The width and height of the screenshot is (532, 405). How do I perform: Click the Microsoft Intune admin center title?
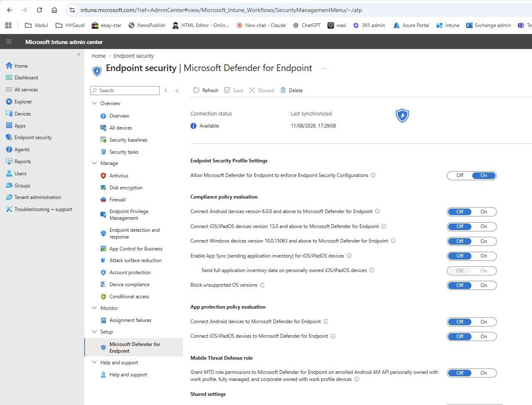click(x=64, y=42)
